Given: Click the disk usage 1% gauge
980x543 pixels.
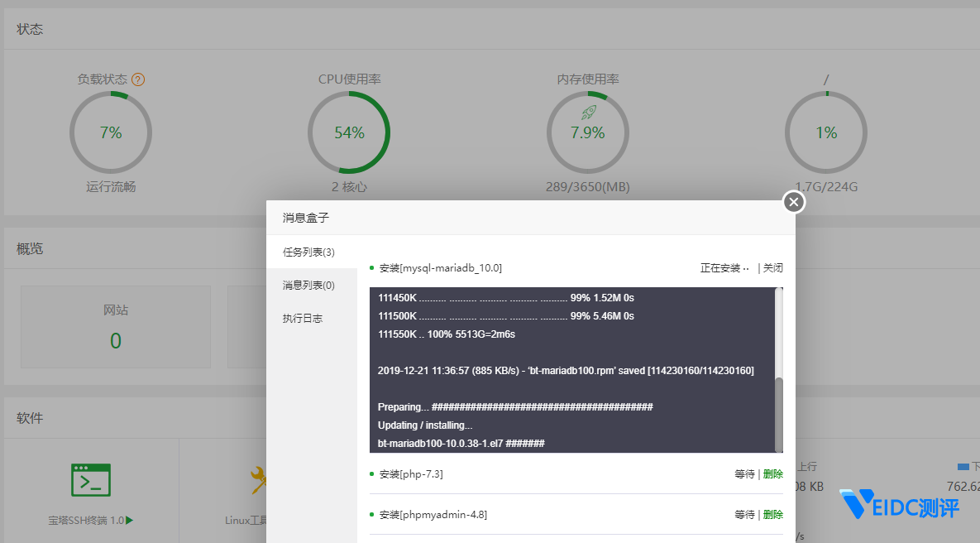Looking at the screenshot, I should (x=826, y=132).
